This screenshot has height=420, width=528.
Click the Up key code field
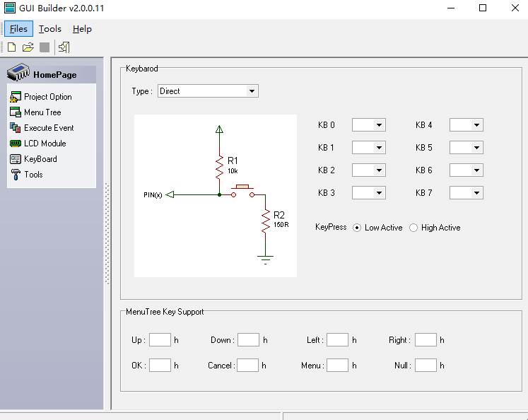(160, 340)
